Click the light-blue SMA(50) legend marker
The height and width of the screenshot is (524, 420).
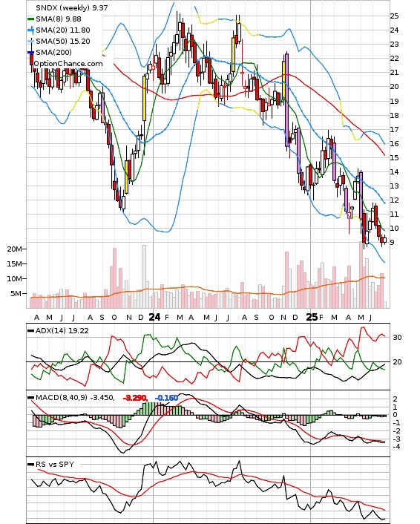[30, 41]
